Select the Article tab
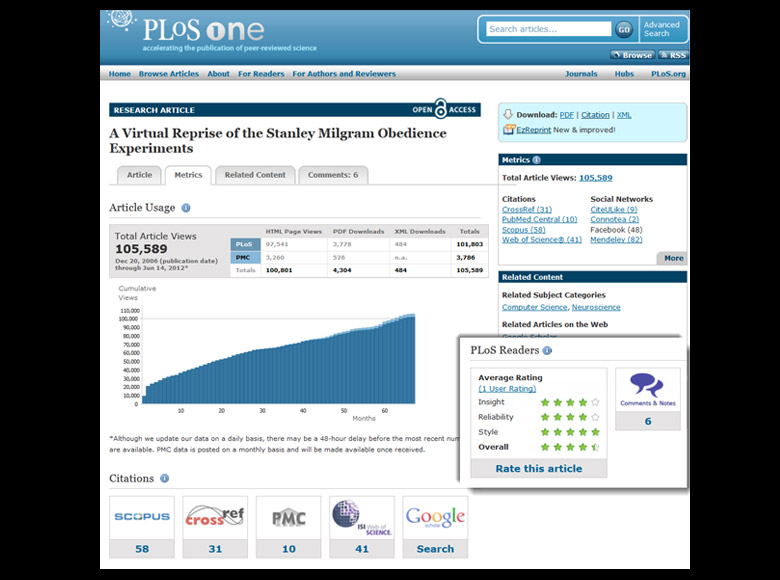The width and height of the screenshot is (780, 580). 139,175
